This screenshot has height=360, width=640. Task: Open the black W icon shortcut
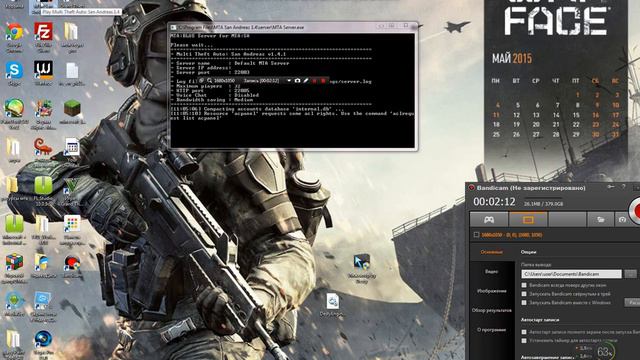[x=43, y=70]
